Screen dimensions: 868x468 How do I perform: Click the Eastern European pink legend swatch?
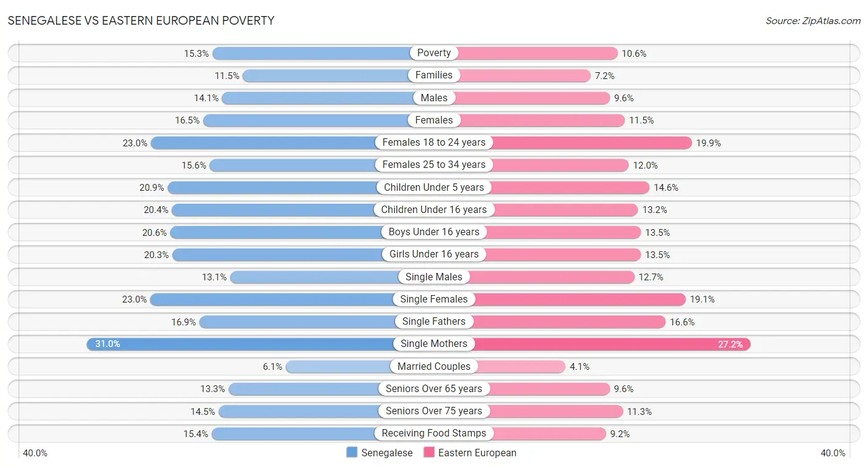[429, 453]
